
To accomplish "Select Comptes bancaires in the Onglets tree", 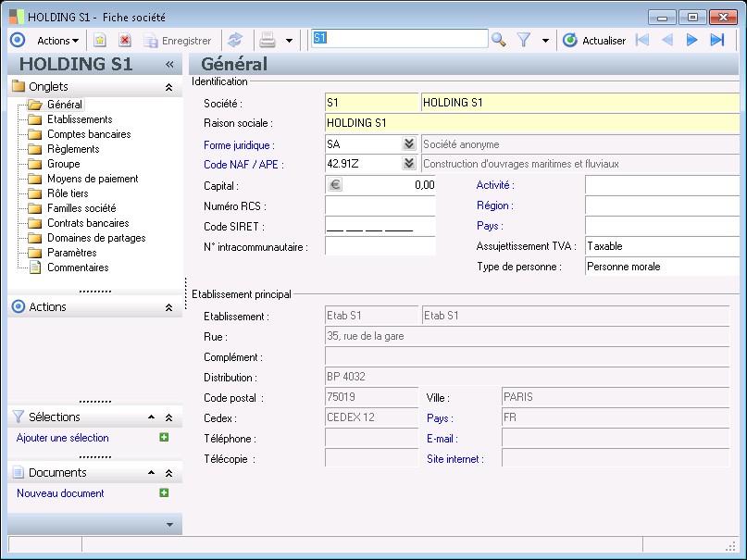I will (89, 134).
